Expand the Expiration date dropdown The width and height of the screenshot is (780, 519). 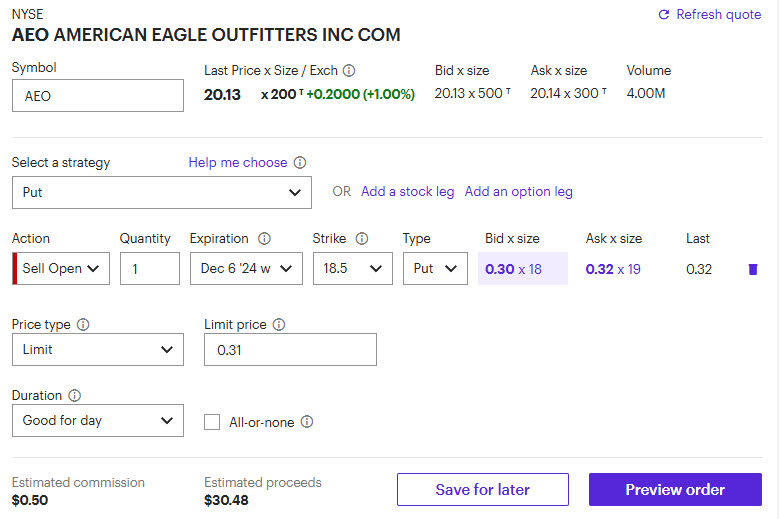246,268
